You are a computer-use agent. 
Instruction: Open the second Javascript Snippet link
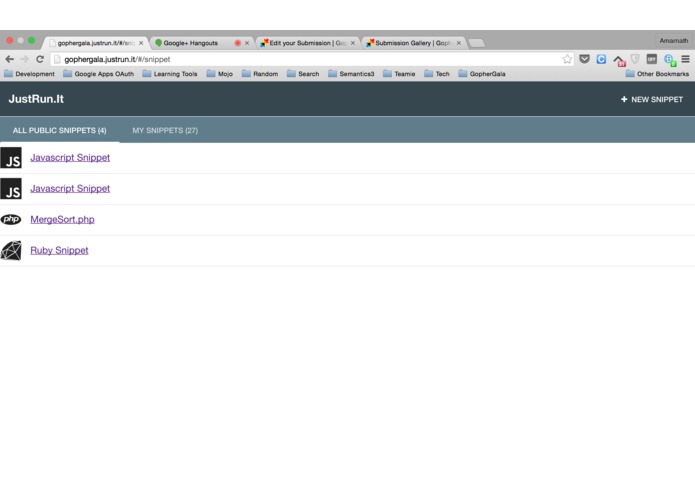pos(70,189)
